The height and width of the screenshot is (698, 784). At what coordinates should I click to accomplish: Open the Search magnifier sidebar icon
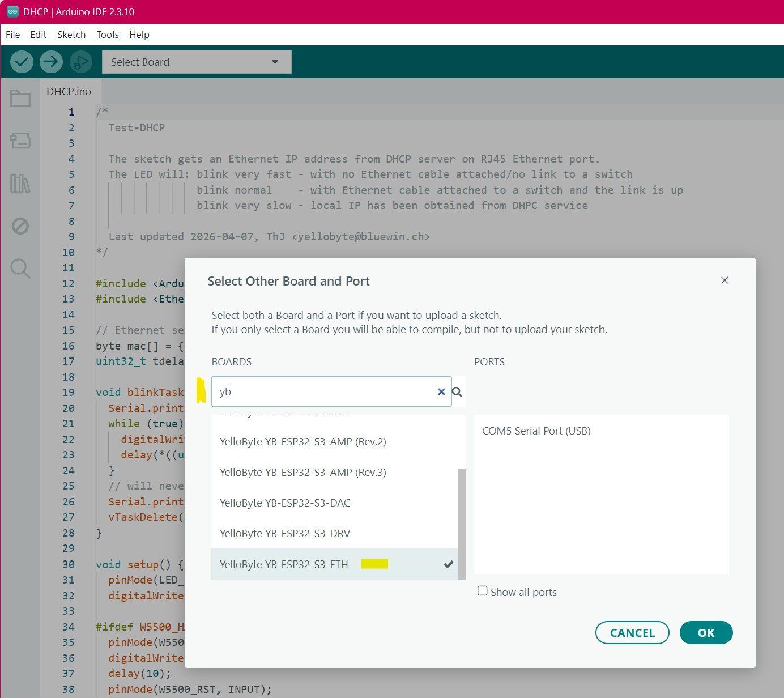click(20, 268)
